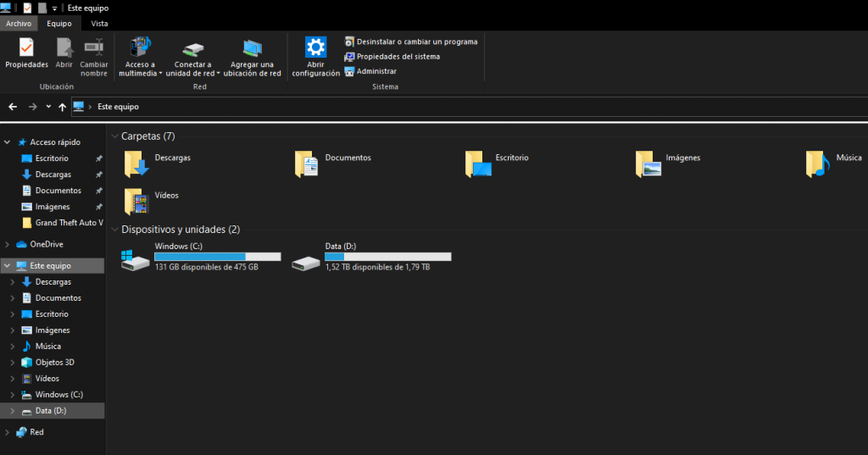Collapse the Carpetas (7) section
The image size is (868, 455).
coord(114,136)
